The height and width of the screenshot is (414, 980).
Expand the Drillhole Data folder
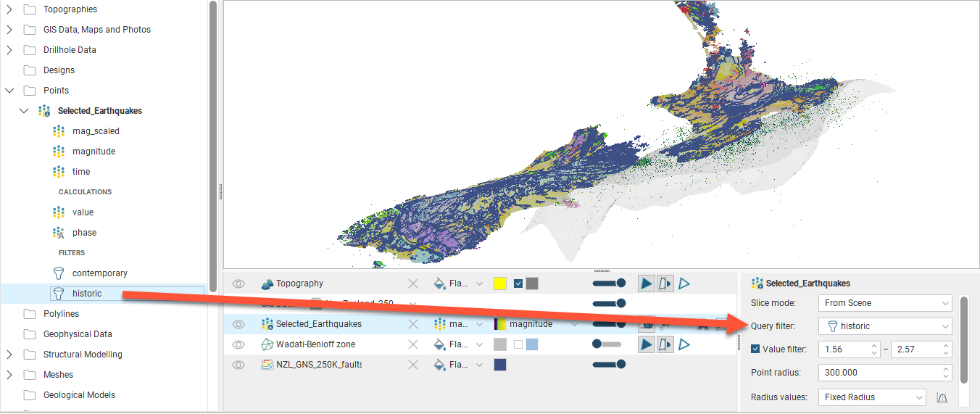pyautogui.click(x=9, y=50)
